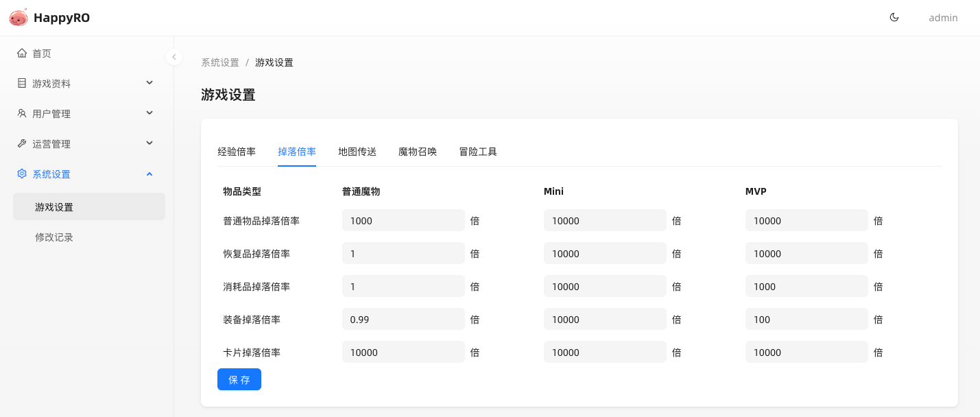Click the 普通魔物 column header
980x417 pixels.
pos(361,191)
